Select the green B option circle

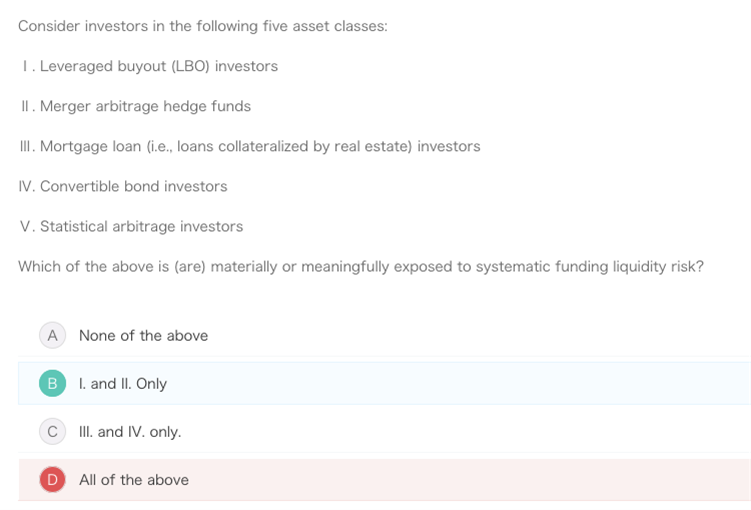click(x=52, y=383)
